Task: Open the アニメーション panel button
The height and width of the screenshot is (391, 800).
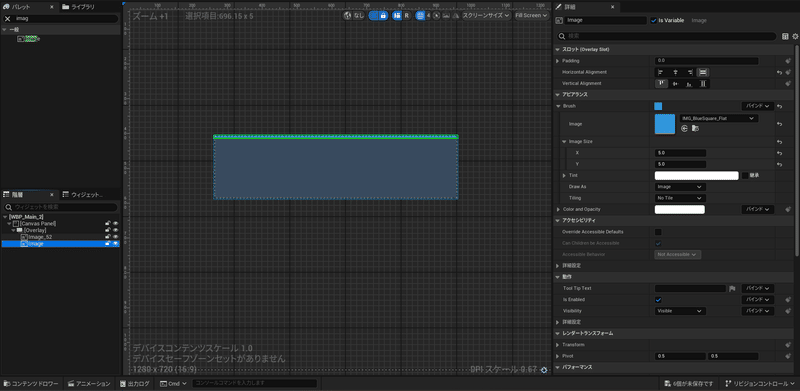Action: click(x=90, y=383)
